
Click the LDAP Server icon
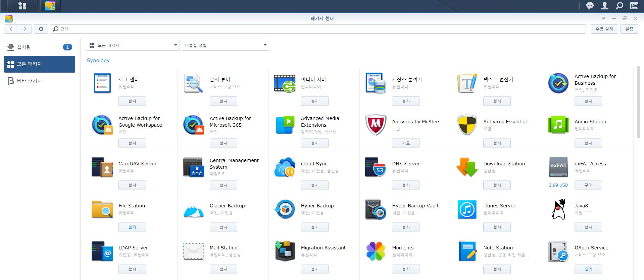pyautogui.click(x=102, y=251)
